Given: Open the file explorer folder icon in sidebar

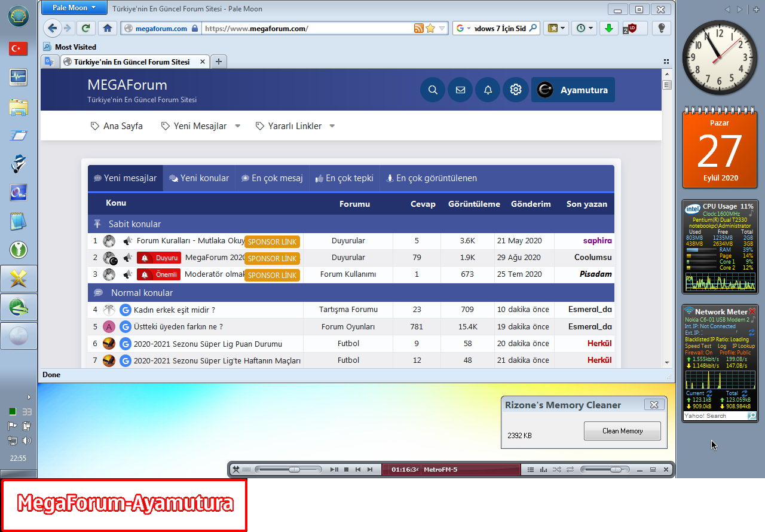Looking at the screenshot, I should point(19,107).
